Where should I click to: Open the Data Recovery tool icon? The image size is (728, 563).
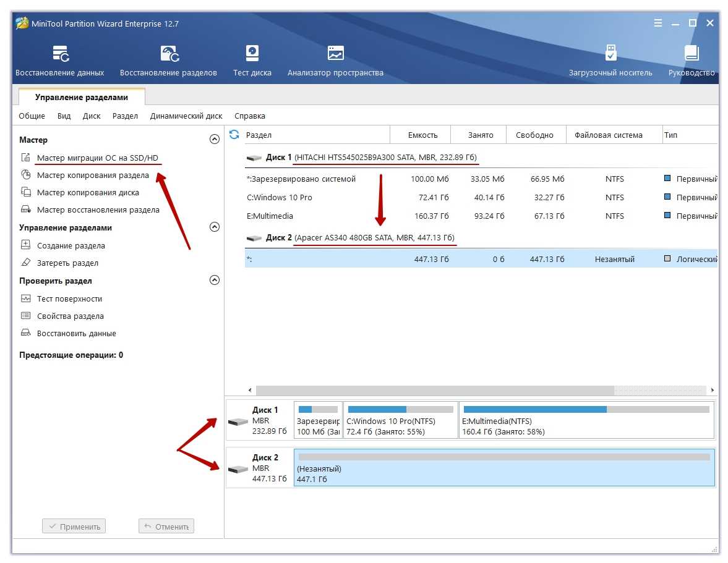[x=61, y=54]
